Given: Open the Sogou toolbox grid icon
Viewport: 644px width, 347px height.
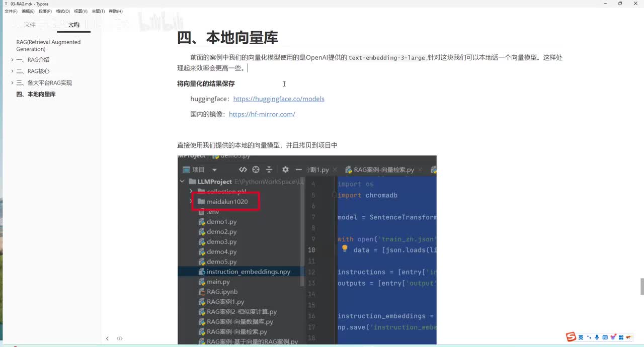Looking at the screenshot, I should click(621, 337).
